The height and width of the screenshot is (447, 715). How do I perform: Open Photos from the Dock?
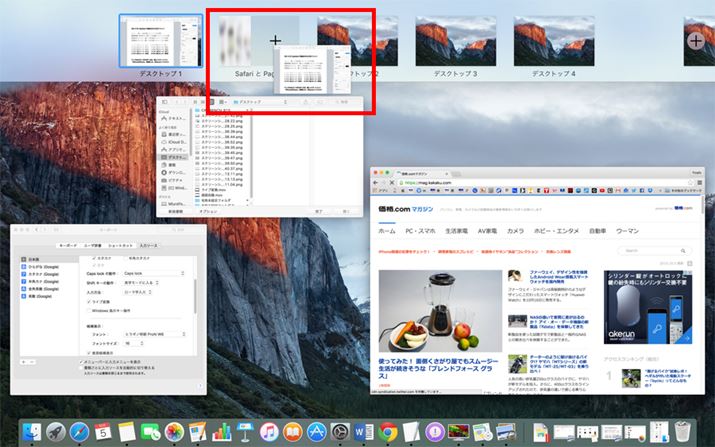(x=175, y=432)
